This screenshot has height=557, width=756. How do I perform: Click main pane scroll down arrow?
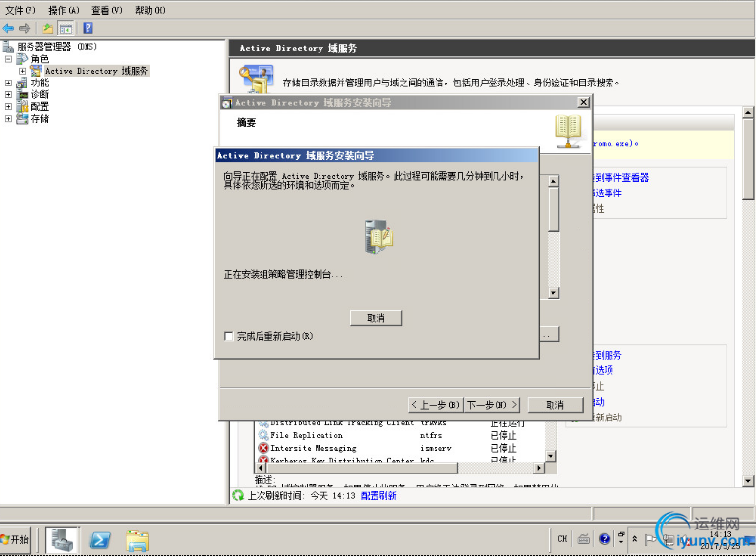point(748,481)
